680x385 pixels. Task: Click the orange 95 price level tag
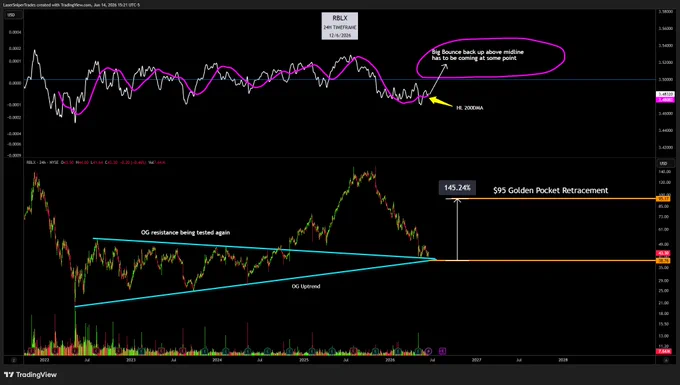tap(664, 199)
